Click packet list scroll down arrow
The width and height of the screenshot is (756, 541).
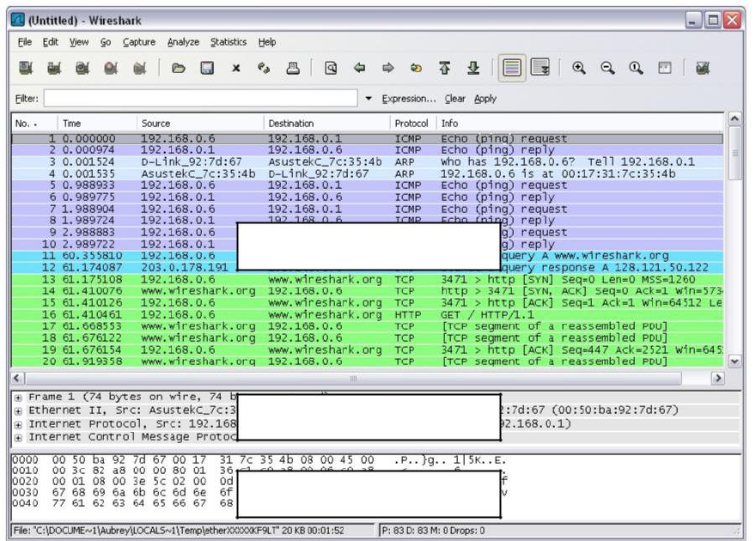click(735, 361)
